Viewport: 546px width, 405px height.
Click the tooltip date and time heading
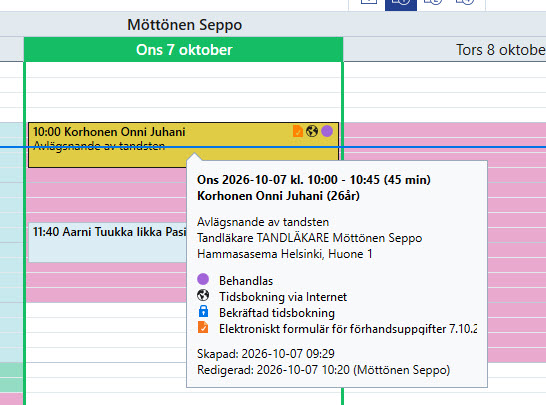[x=314, y=180]
